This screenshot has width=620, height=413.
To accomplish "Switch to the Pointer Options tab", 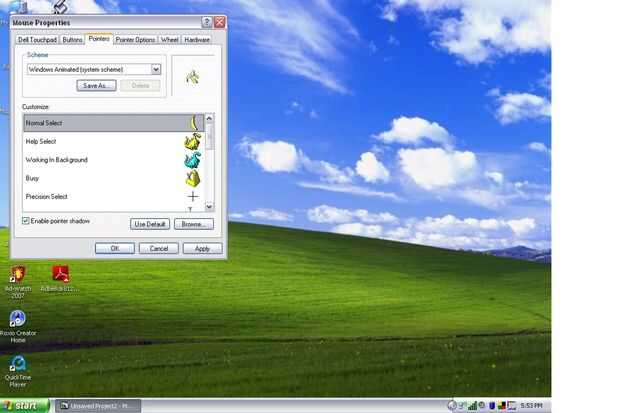I will pyautogui.click(x=135, y=40).
